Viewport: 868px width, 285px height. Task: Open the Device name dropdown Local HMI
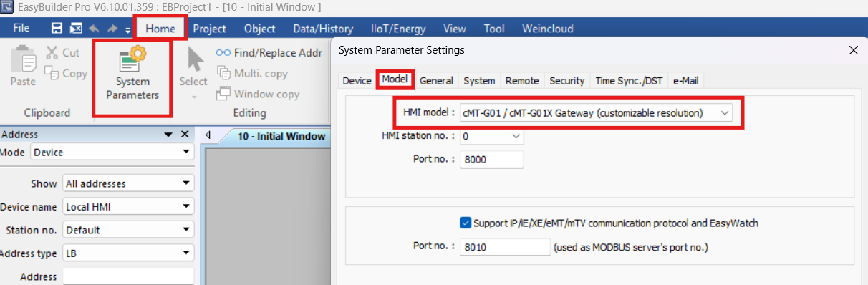128,207
